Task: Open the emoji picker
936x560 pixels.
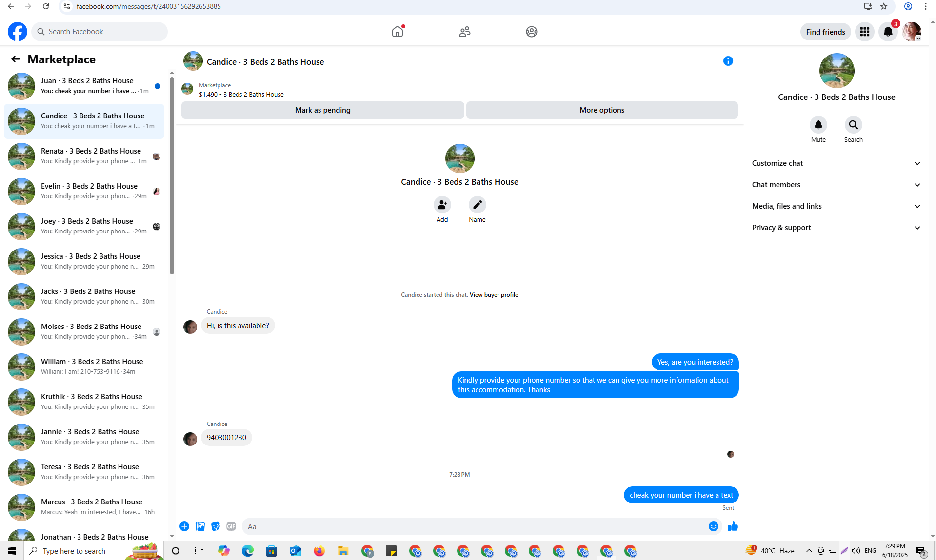Action: (714, 526)
